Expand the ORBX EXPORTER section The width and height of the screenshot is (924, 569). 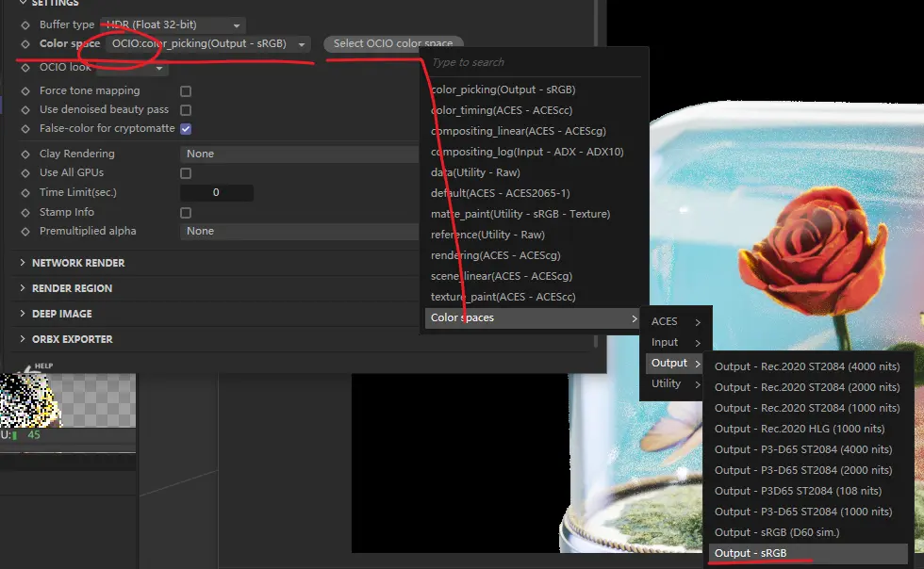pyautogui.click(x=72, y=339)
